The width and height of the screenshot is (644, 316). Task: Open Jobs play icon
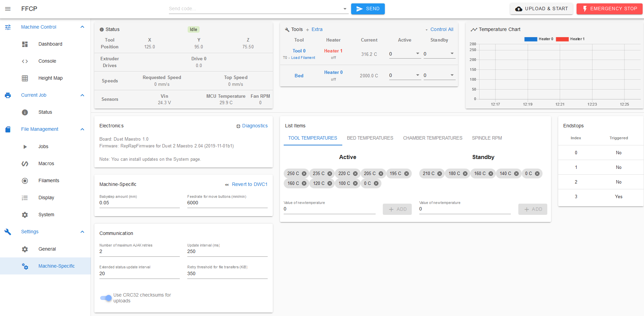[25, 147]
